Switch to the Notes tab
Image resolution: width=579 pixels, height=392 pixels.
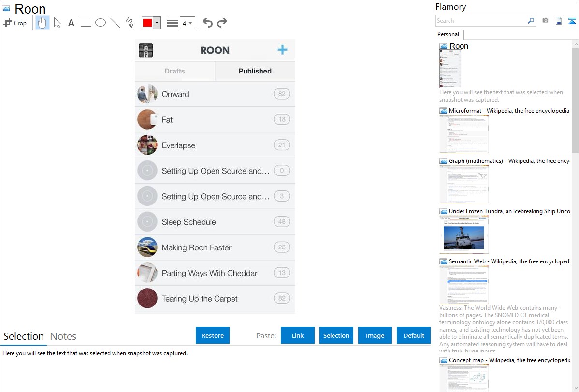coord(63,336)
